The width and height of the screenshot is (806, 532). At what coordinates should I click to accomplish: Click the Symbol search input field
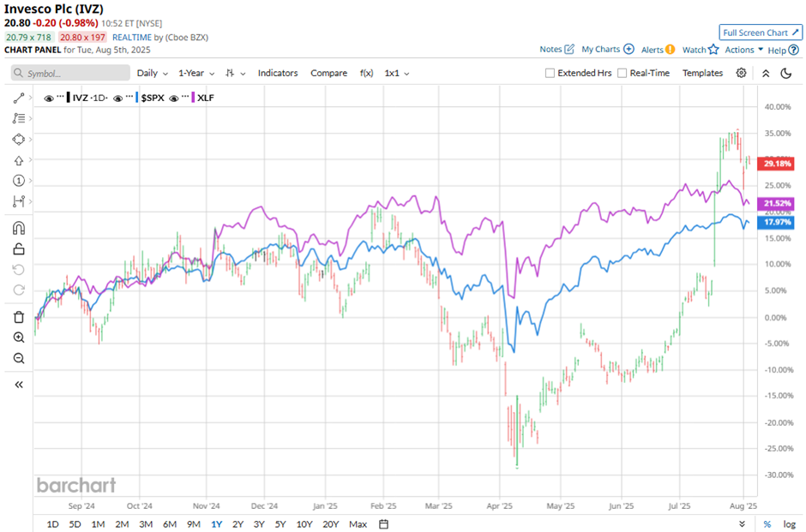(x=70, y=73)
